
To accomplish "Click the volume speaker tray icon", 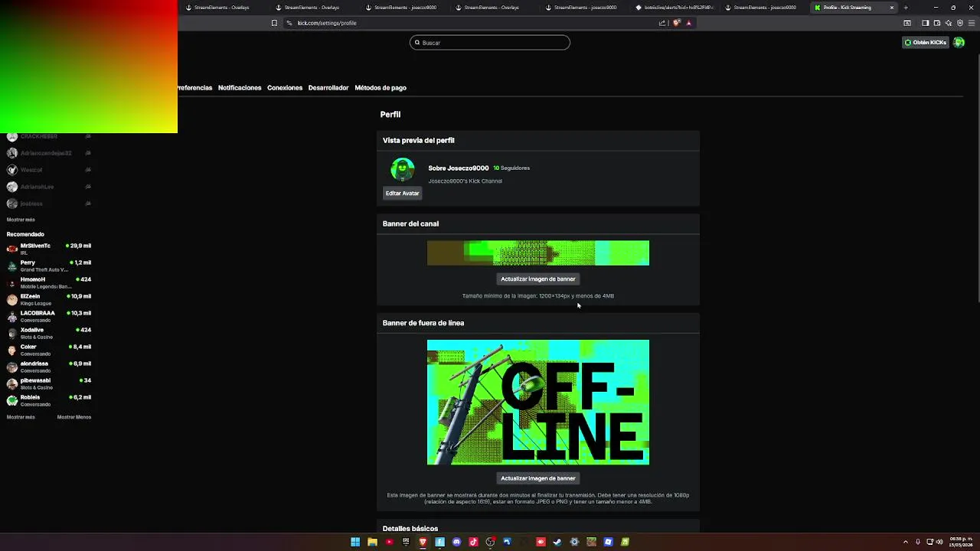I will pos(939,542).
